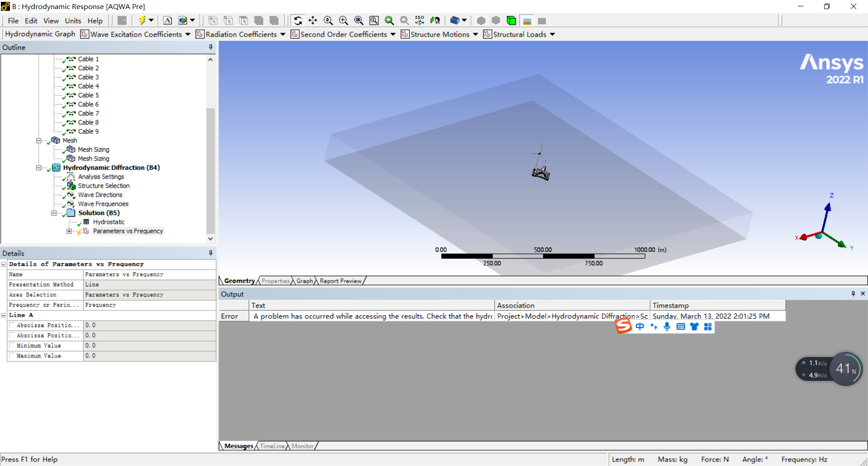868x466 pixels.
Task: Open Wave Excitation Coefficients dropdown
Action: pyautogui.click(x=188, y=34)
